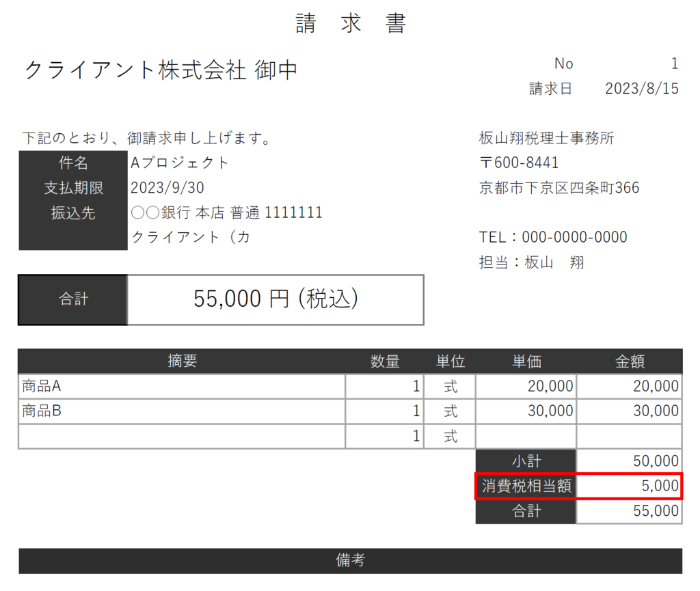Image resolution: width=700 pixels, height=591 pixels.
Task: Click the 備考 remarks header bar
Action: [350, 560]
